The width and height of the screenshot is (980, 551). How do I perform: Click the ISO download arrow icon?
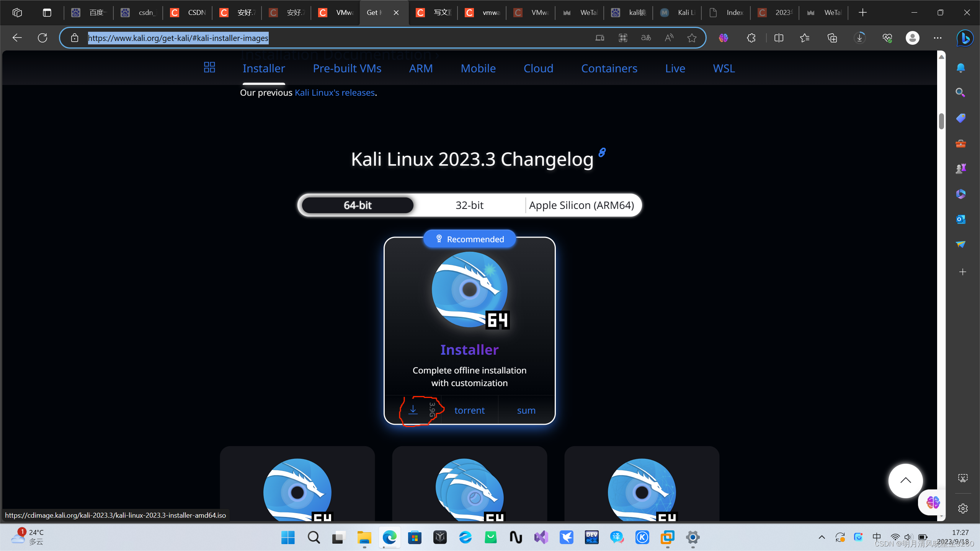point(413,410)
